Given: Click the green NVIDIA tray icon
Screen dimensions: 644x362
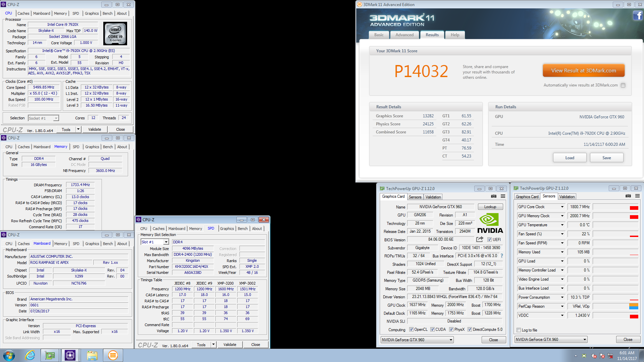Looking at the screenshot, I should point(584,356).
